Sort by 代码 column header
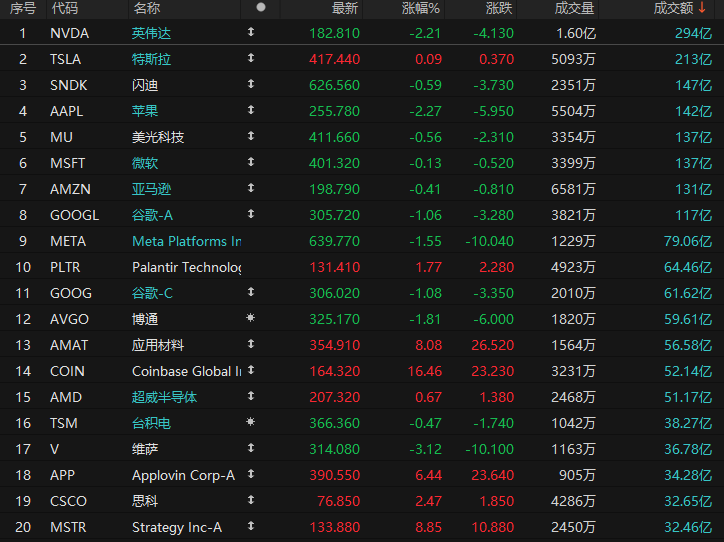Image resolution: width=724 pixels, height=542 pixels. click(65, 8)
